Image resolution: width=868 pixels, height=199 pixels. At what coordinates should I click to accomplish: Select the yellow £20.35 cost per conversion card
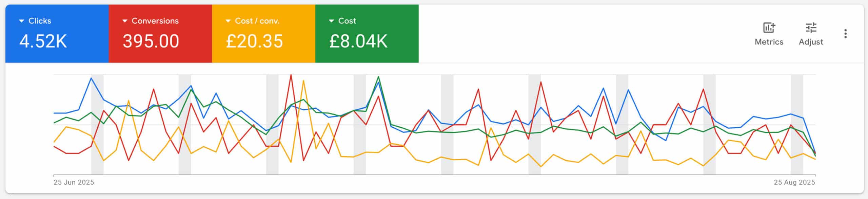[264, 34]
